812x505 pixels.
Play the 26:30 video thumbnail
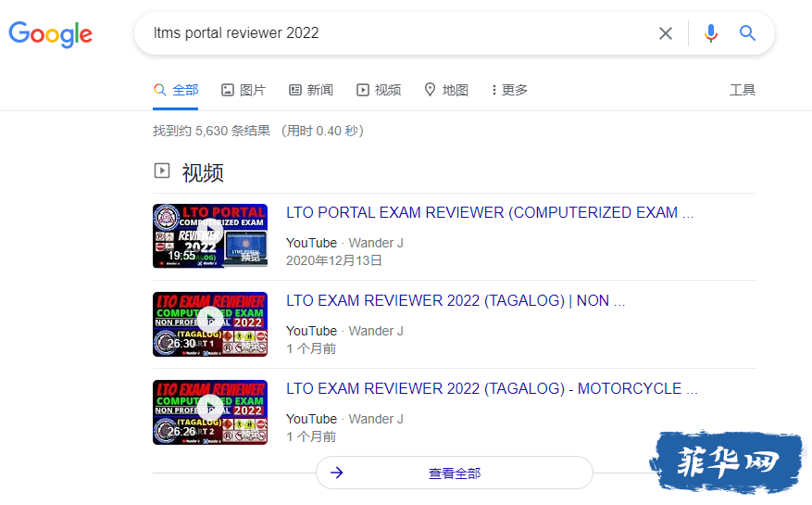[x=210, y=324]
